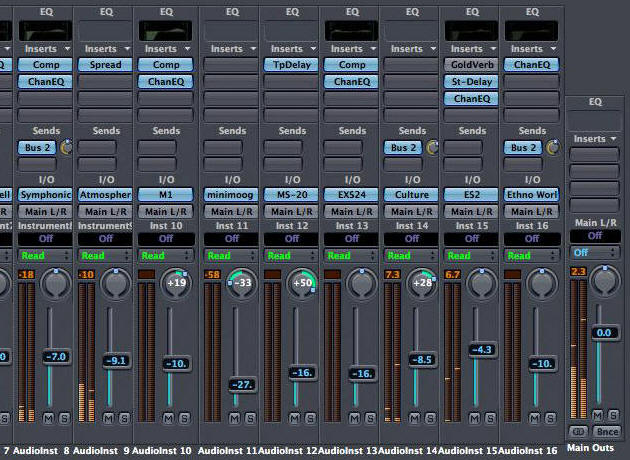Open the Off automation menu on Main Outs

pos(595,253)
